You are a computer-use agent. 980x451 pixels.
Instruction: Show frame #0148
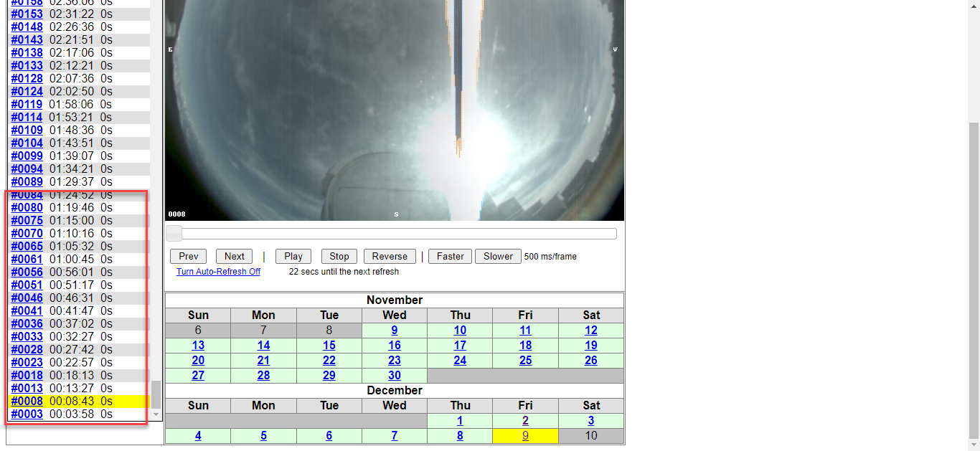[x=27, y=27]
